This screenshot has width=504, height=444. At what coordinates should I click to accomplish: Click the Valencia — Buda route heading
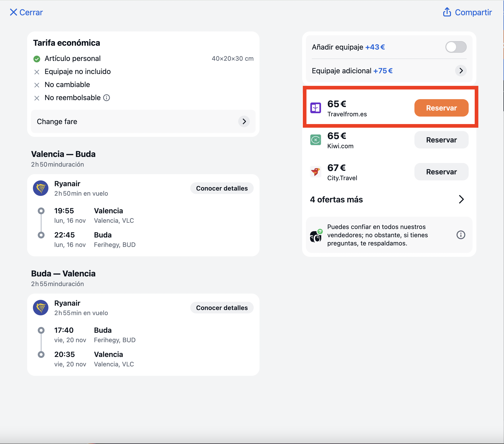click(63, 154)
